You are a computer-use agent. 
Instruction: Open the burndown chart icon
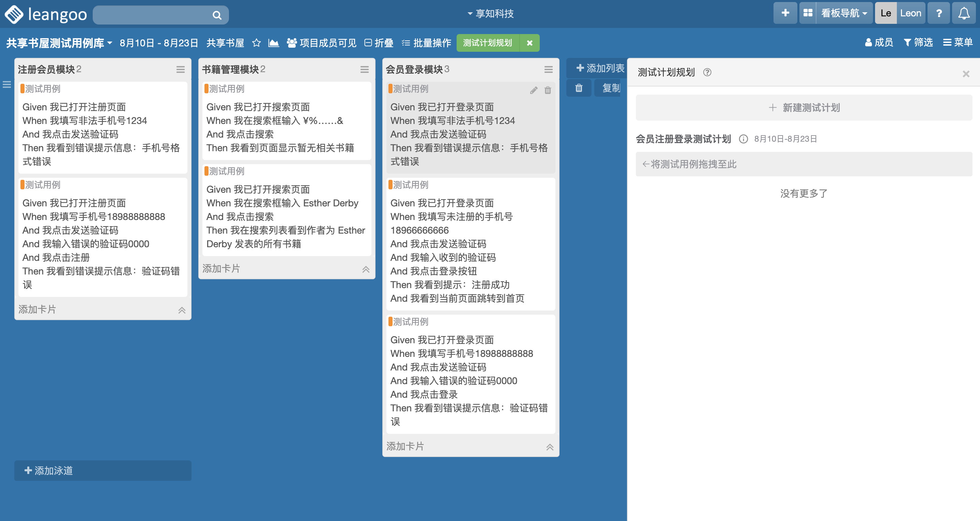[273, 43]
